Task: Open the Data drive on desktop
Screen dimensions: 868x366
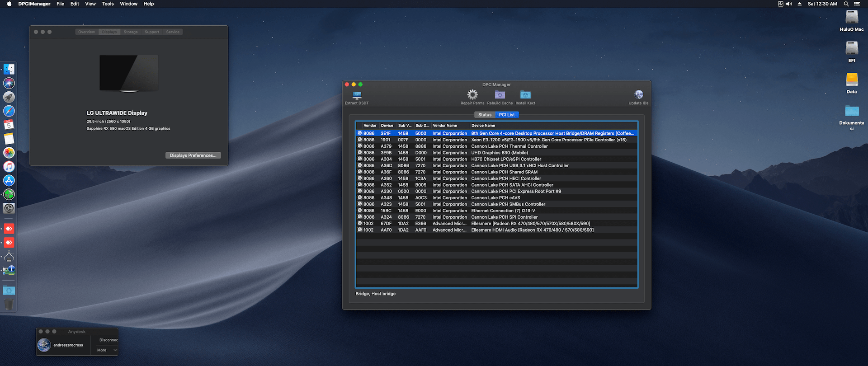Action: 852,80
